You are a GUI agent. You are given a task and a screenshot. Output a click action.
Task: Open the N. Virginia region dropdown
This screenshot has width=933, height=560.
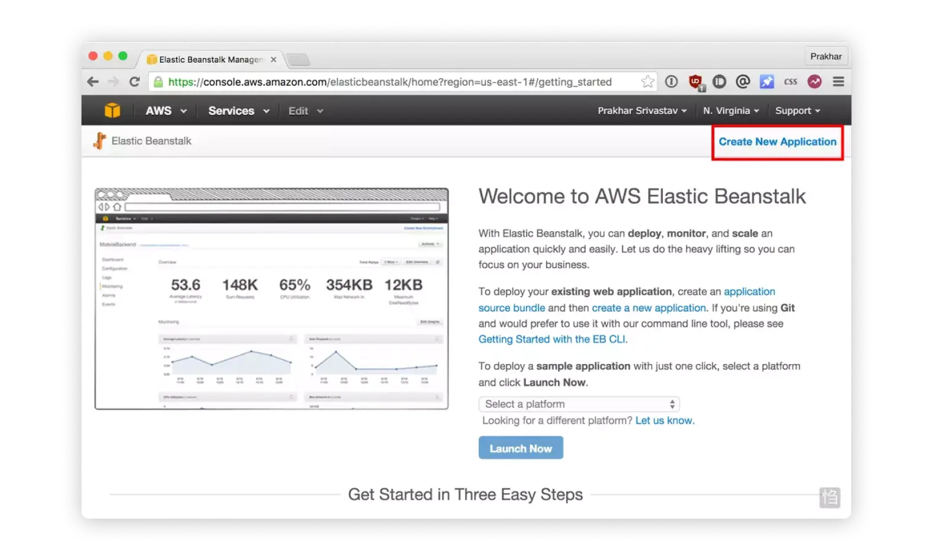(730, 111)
